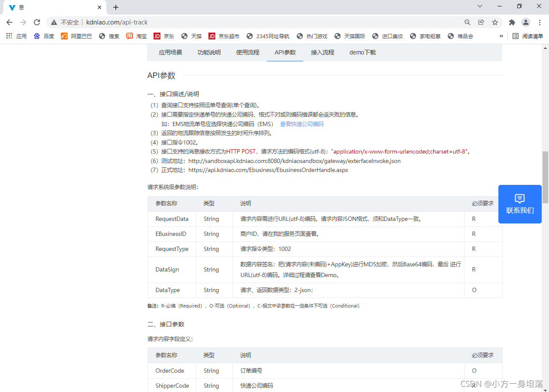Open the 应用 apps shortcut
Image resolution: width=549 pixels, height=392 pixels.
(x=16, y=36)
